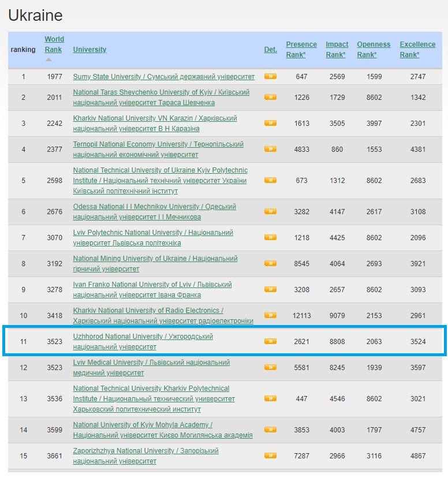Click the Det. column header

[x=271, y=50]
